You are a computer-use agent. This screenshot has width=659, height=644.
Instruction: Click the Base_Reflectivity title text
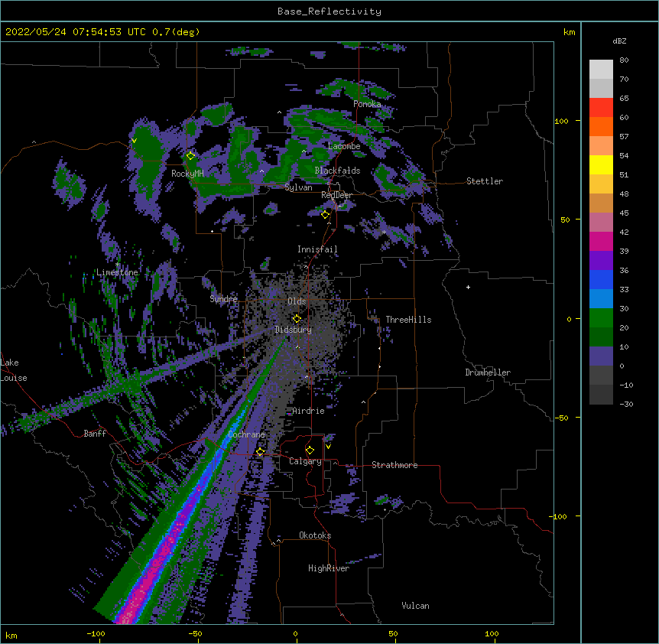pyautogui.click(x=329, y=11)
